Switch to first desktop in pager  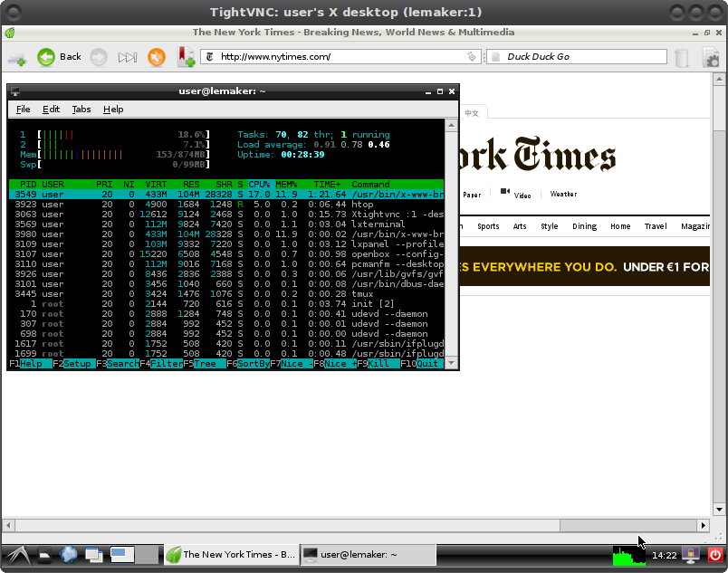122,555
